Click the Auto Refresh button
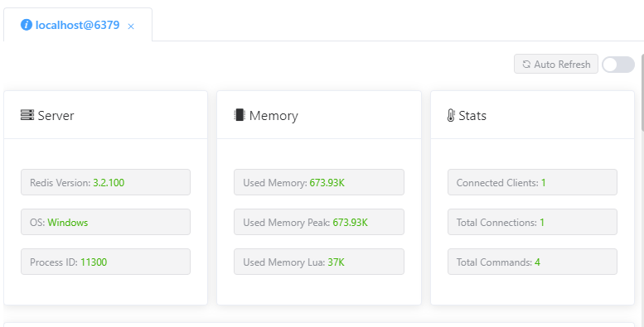Screen dimensions: 644x327 (x=555, y=64)
